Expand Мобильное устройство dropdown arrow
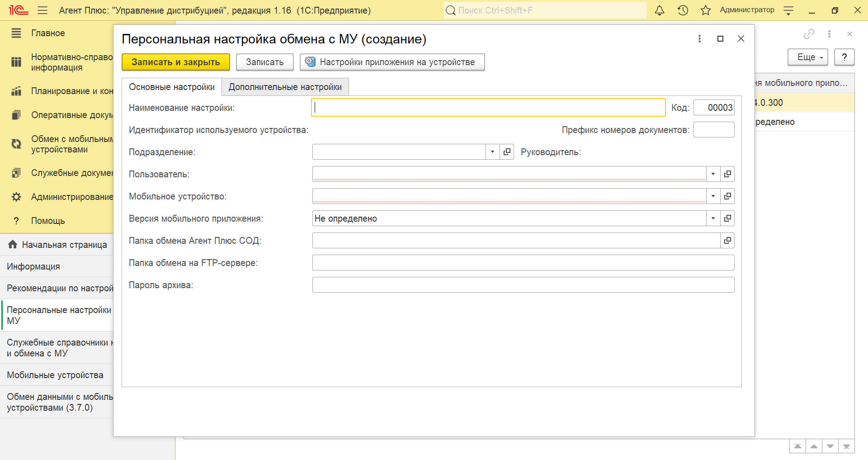The height and width of the screenshot is (460, 868). click(713, 196)
